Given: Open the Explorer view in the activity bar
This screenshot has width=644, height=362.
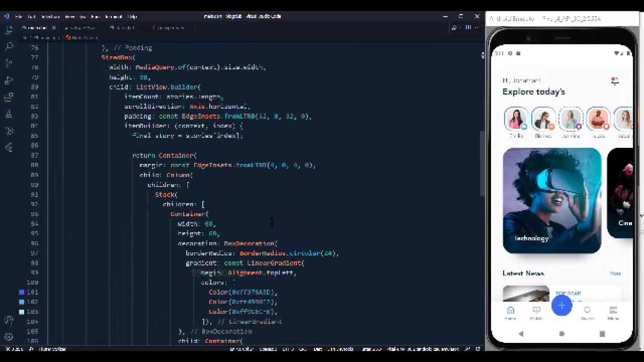Looking at the screenshot, I should coord(9,30).
